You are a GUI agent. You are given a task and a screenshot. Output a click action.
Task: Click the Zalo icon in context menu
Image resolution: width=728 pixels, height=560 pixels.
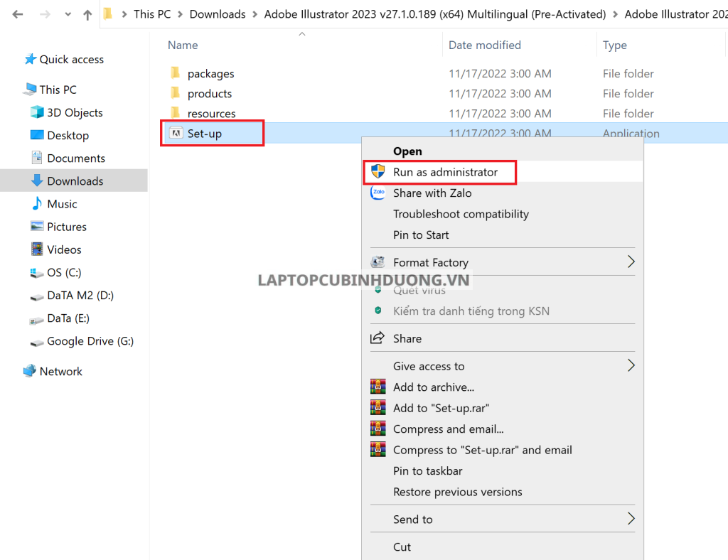(378, 192)
